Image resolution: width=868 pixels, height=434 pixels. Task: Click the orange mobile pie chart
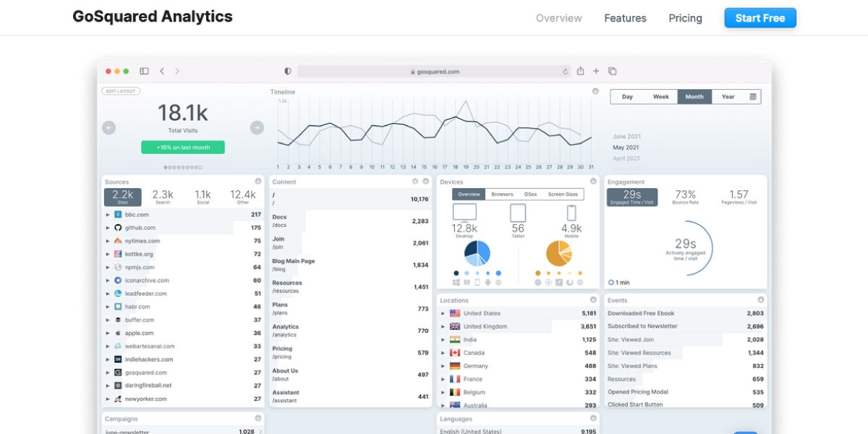coord(558,252)
